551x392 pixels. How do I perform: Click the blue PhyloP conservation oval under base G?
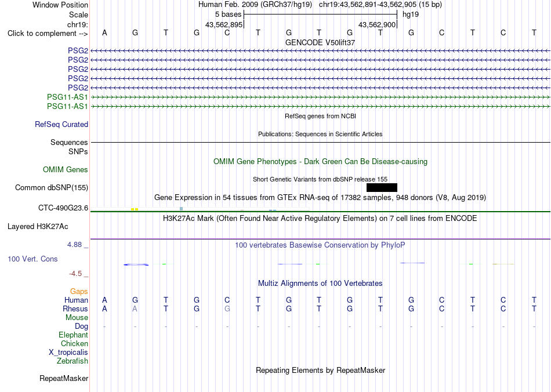coord(136,264)
